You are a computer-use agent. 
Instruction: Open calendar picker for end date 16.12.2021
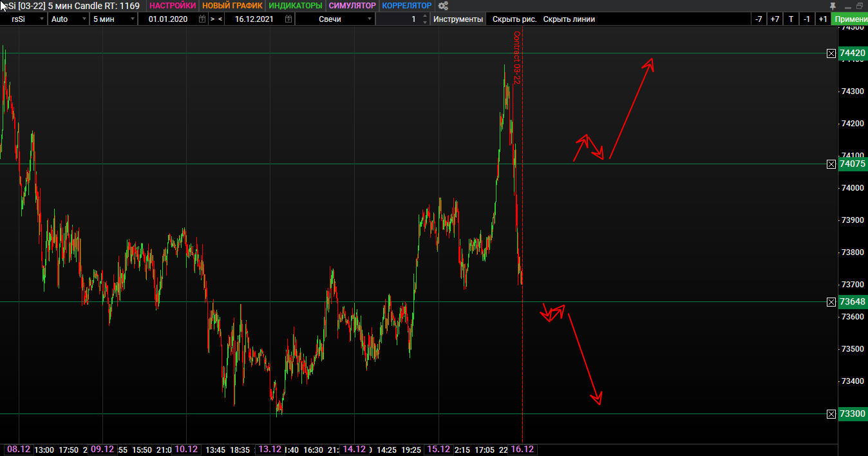point(288,19)
